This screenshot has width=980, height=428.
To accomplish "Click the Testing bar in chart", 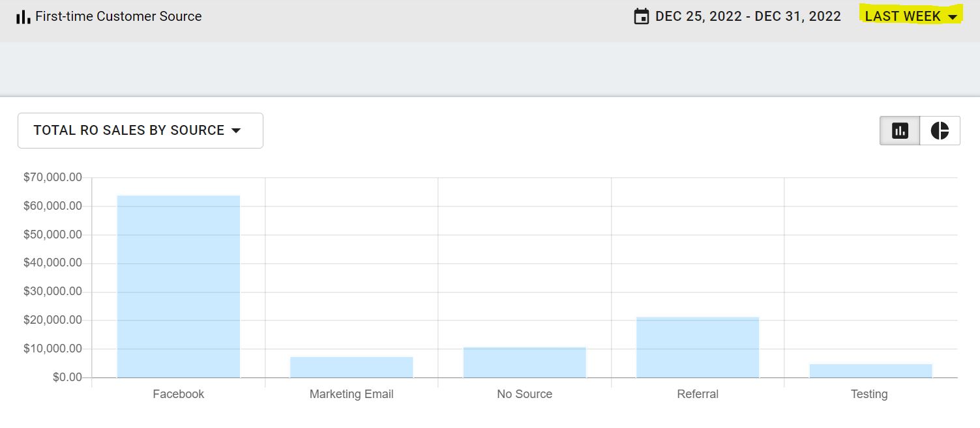I will [871, 371].
